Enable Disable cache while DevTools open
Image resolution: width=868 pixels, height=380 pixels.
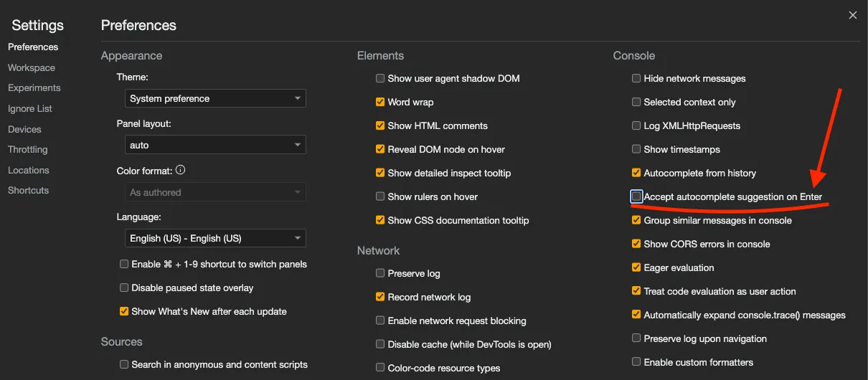pyautogui.click(x=380, y=344)
